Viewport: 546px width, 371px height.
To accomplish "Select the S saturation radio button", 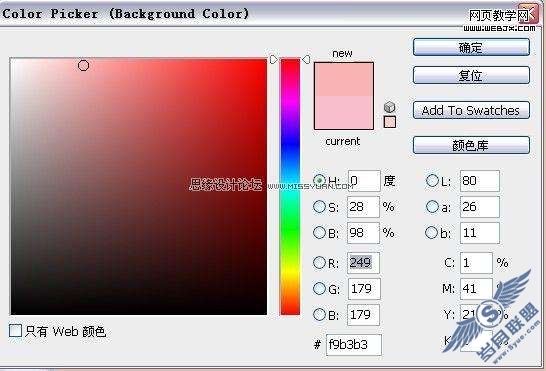I will (x=319, y=207).
